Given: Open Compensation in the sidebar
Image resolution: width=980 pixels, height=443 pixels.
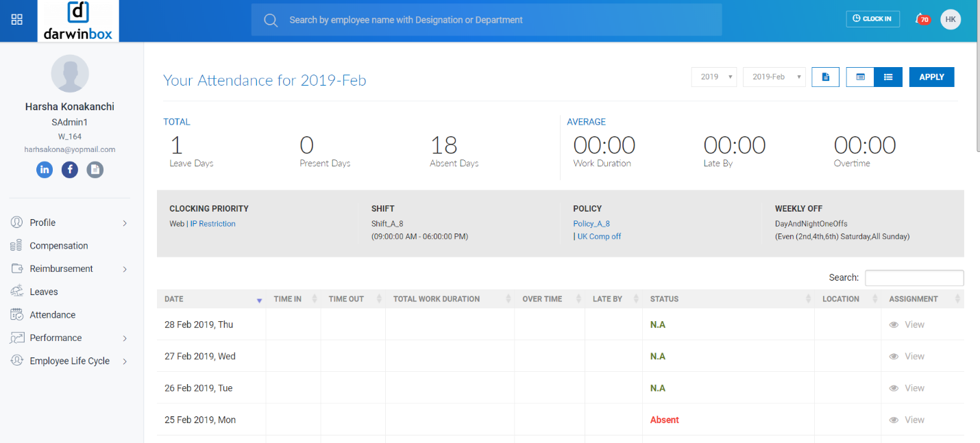Looking at the screenshot, I should click(59, 246).
